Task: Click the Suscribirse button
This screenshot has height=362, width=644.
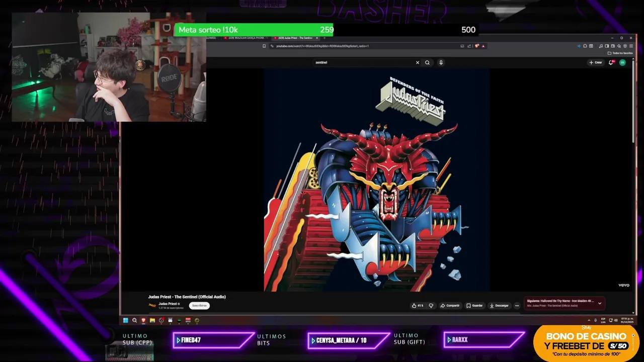Action: pyautogui.click(x=199, y=305)
